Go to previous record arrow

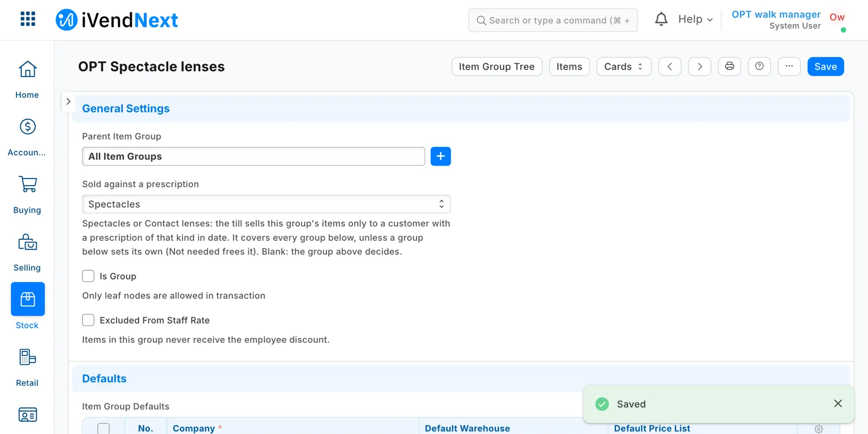click(x=670, y=66)
